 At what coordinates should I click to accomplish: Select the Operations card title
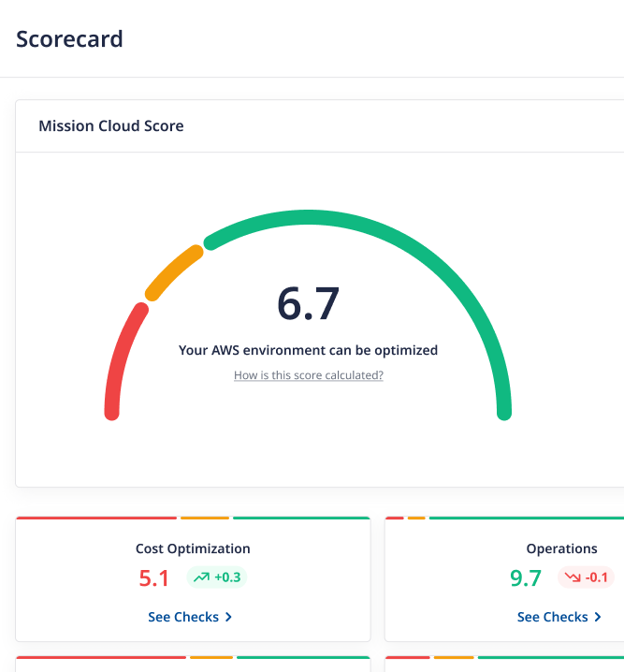(x=561, y=548)
